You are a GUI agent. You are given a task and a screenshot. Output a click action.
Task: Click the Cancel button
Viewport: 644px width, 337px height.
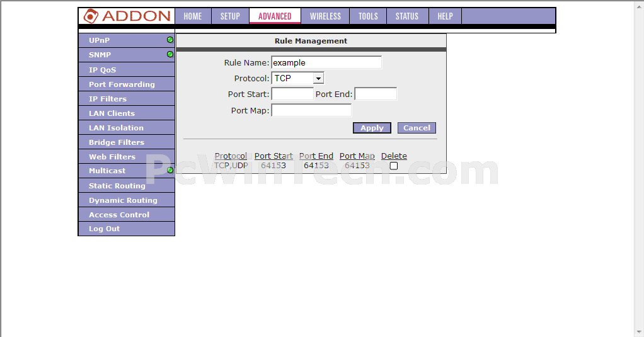(417, 128)
